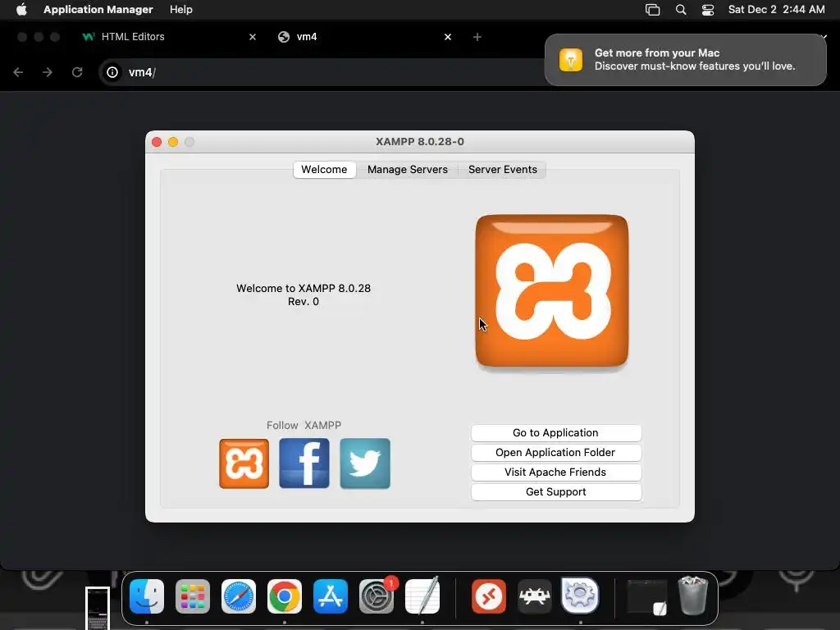Open Google Chrome from the Dock

pos(285,596)
